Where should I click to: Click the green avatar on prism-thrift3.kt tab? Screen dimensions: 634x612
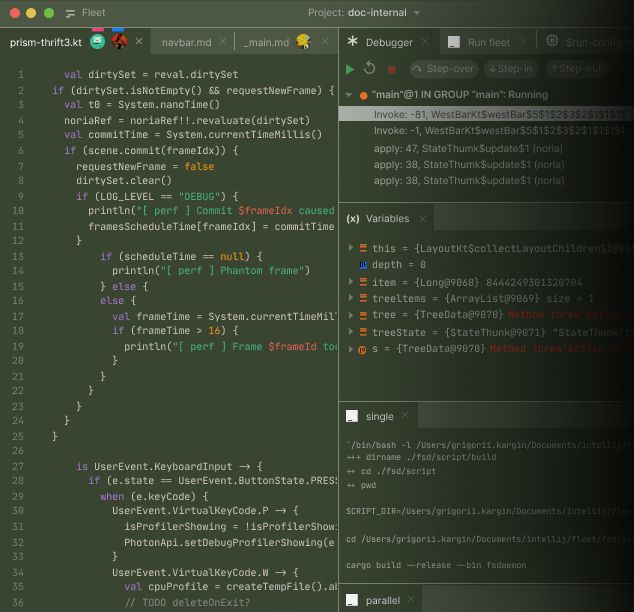97,41
